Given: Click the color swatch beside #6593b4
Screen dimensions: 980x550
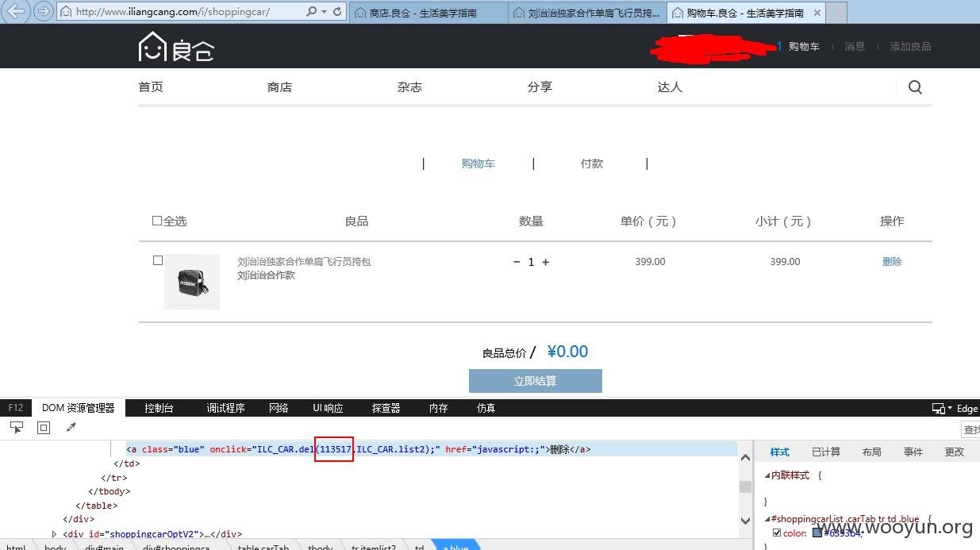Looking at the screenshot, I should (817, 533).
